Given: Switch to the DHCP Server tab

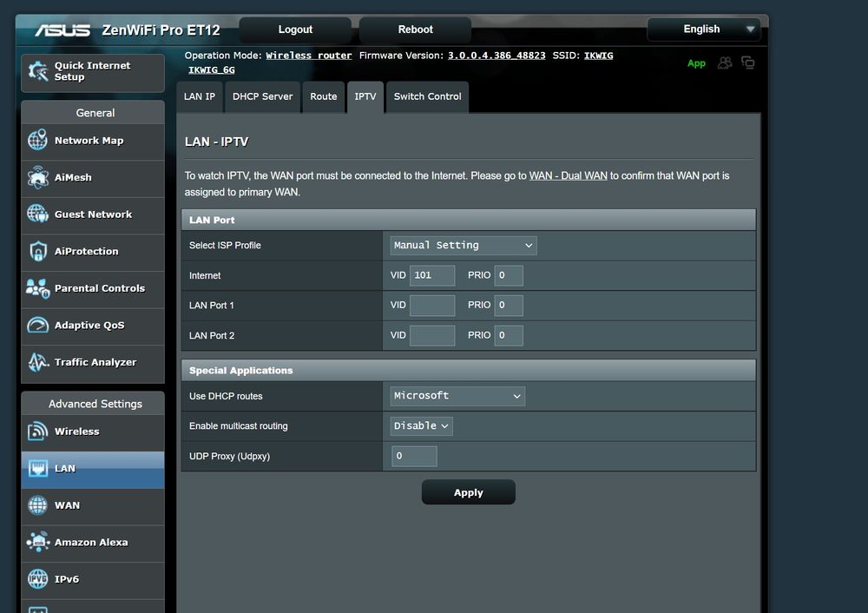Looking at the screenshot, I should (262, 96).
